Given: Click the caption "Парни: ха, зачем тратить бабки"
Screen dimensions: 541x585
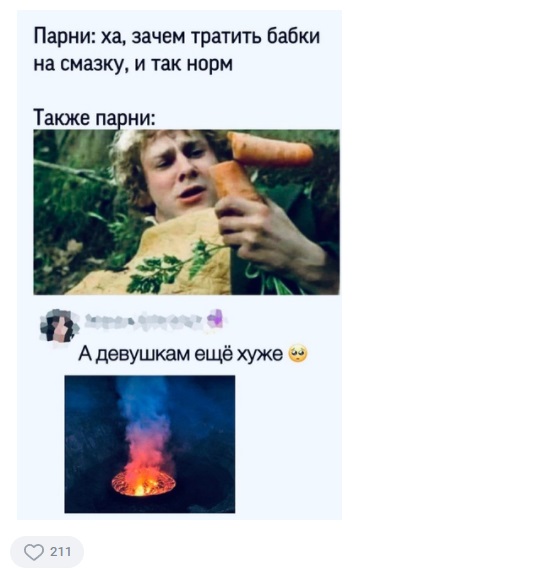Looking at the screenshot, I should (177, 37).
